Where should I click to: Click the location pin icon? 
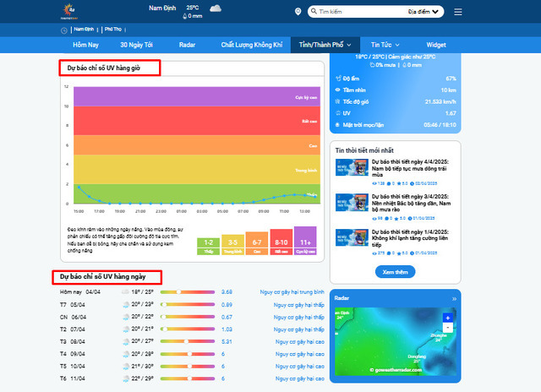click(298, 12)
